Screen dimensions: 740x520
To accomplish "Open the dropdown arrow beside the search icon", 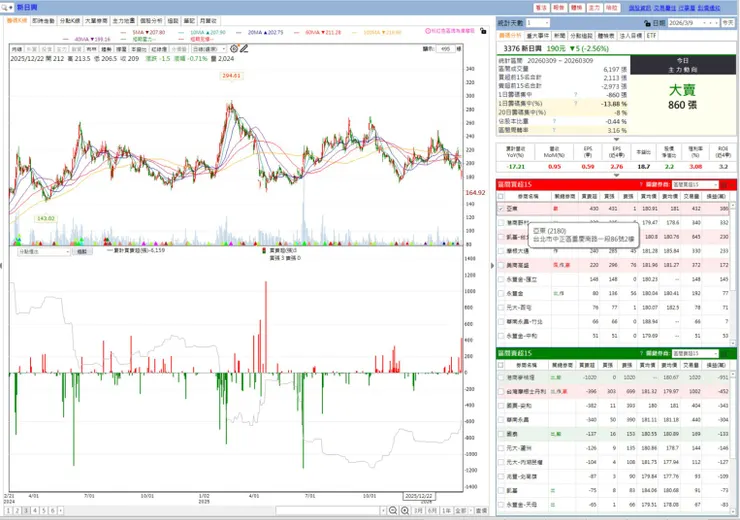I will tap(10, 8).
